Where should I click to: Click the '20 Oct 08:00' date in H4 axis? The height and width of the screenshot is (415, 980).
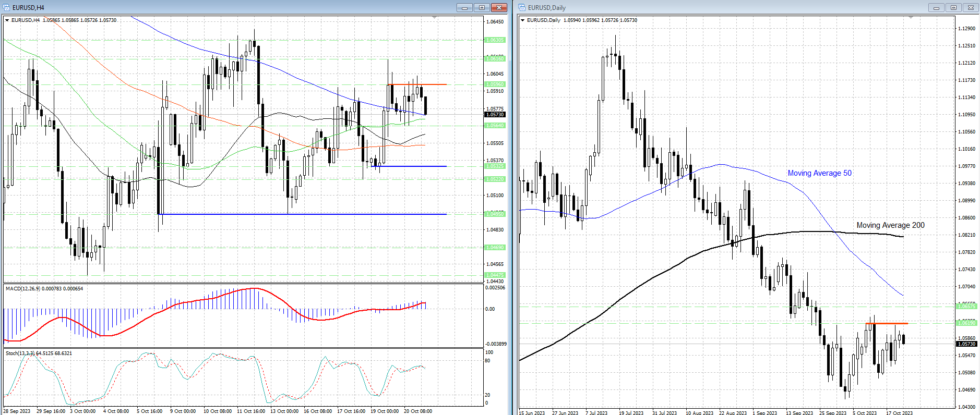(418, 411)
